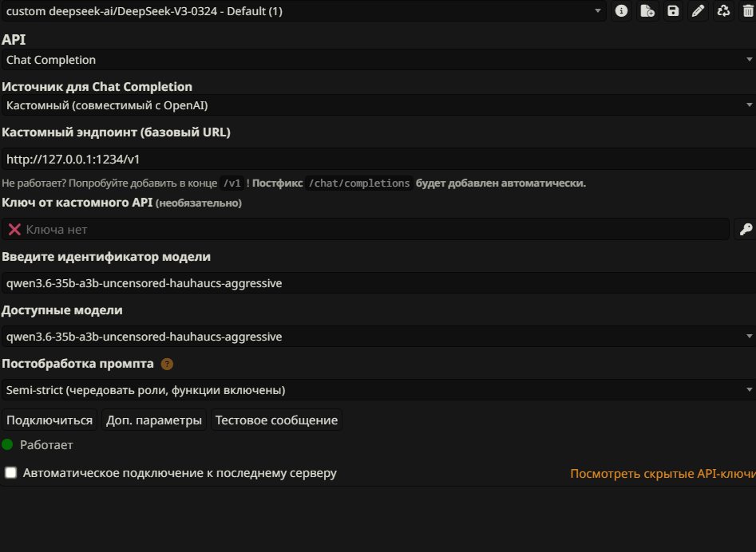Click the reload profile recycle icon
The image size is (756, 552).
tap(724, 10)
